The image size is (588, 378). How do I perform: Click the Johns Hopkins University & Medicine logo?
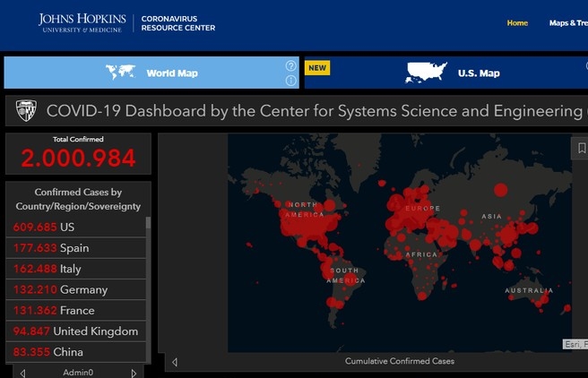click(82, 23)
